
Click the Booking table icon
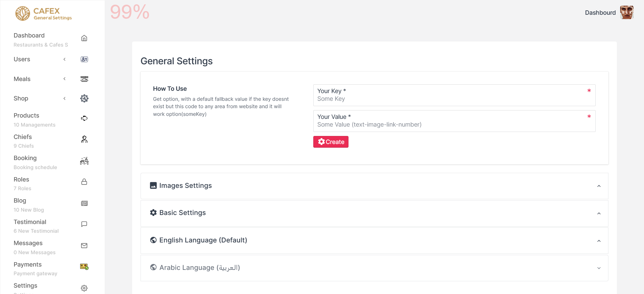84,161
